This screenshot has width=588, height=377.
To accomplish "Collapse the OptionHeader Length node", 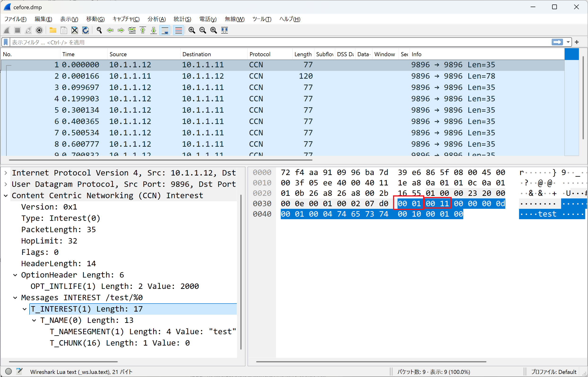I will 15,275.
